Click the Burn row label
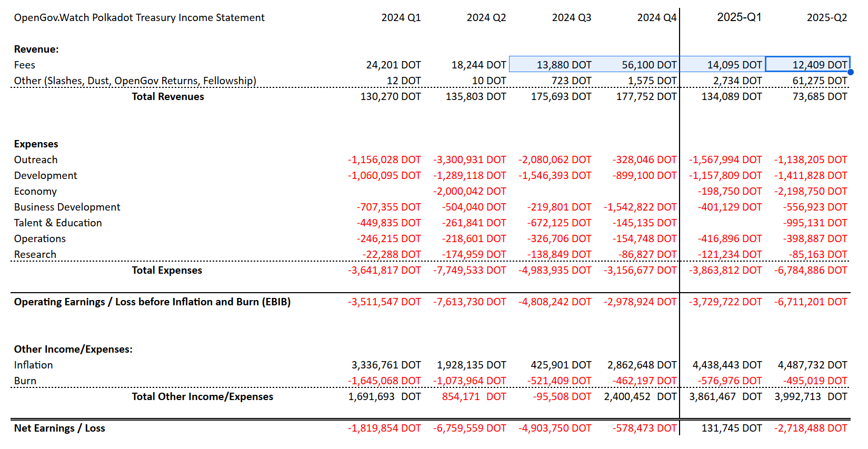The image size is (868, 449). (x=25, y=381)
